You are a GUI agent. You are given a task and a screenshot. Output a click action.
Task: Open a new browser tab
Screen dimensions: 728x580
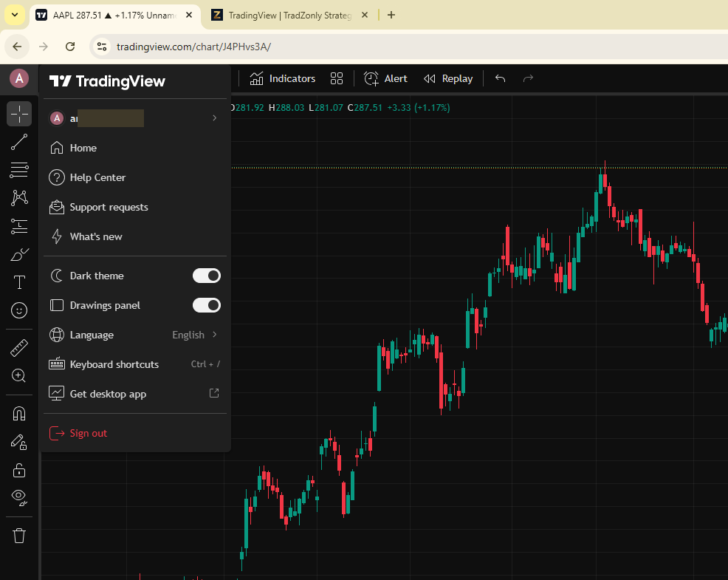point(391,15)
